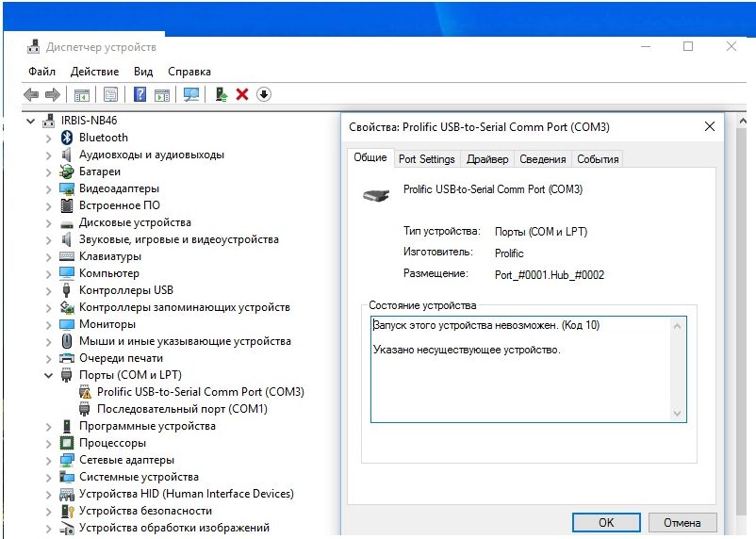Switch to the Драйвер tab
This screenshot has height=539, width=756.
coord(487,159)
